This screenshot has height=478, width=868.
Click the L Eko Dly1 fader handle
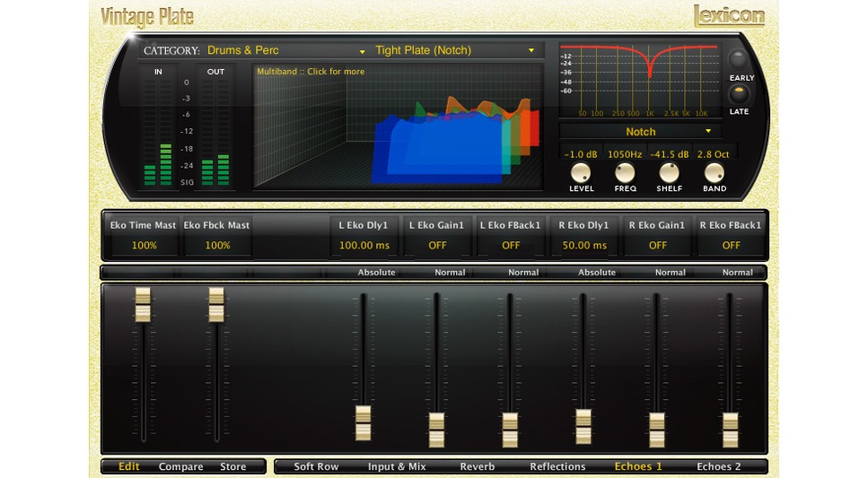point(364,423)
